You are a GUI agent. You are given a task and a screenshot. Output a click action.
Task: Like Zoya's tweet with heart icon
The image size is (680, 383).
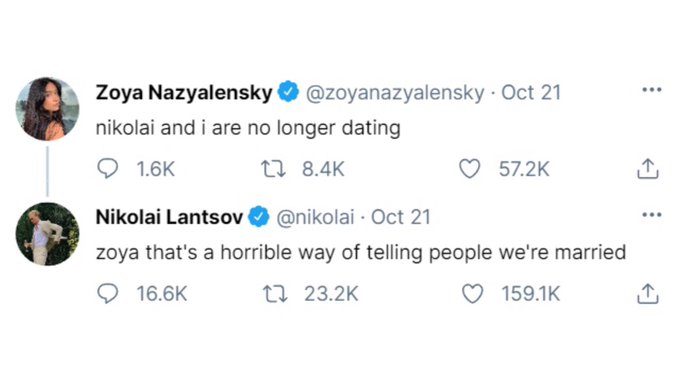point(470,169)
